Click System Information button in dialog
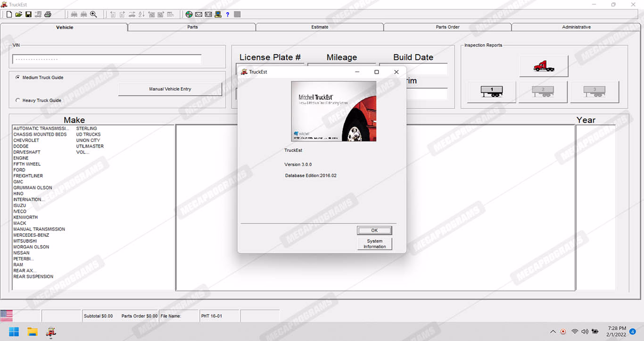The height and width of the screenshot is (341, 644). point(374,244)
